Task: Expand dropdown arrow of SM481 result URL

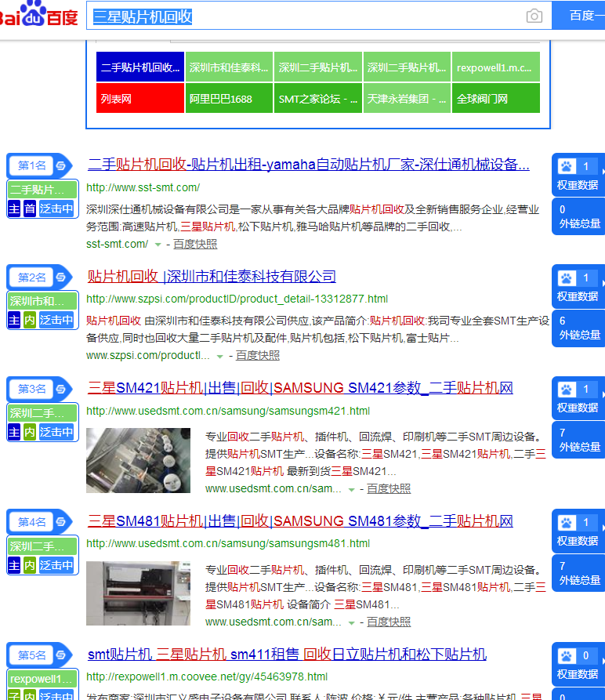Action: (351, 622)
